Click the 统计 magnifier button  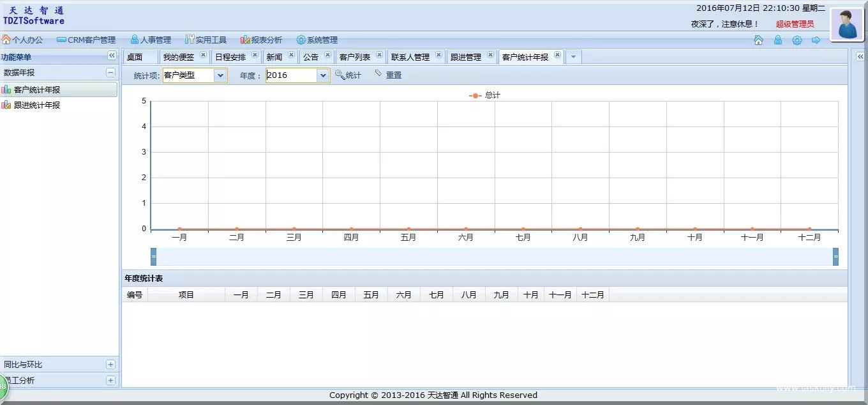[348, 75]
